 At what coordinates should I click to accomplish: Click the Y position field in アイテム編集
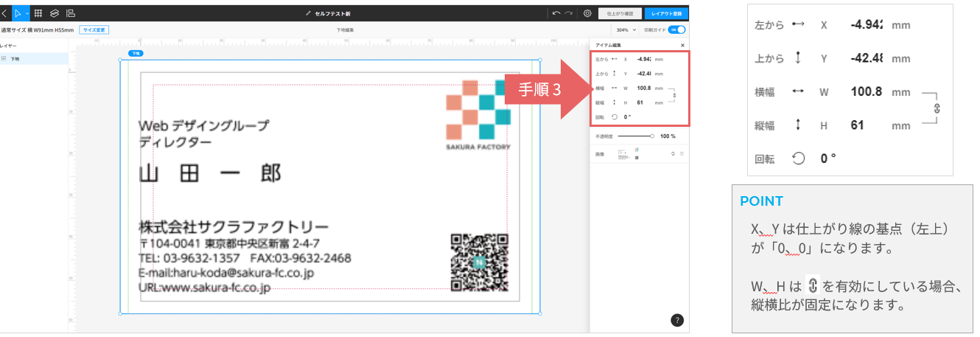[645, 74]
